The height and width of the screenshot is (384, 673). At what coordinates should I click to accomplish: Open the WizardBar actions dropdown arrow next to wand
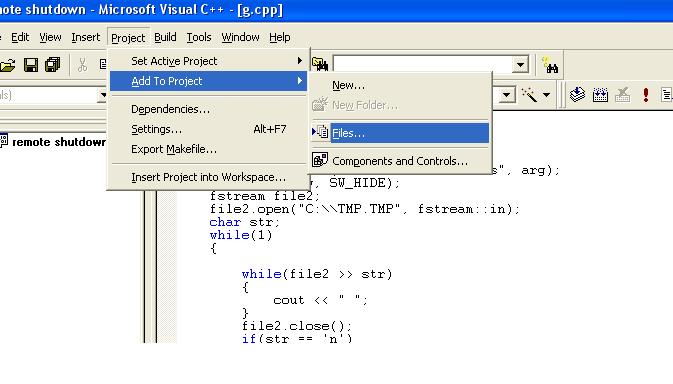click(x=546, y=95)
